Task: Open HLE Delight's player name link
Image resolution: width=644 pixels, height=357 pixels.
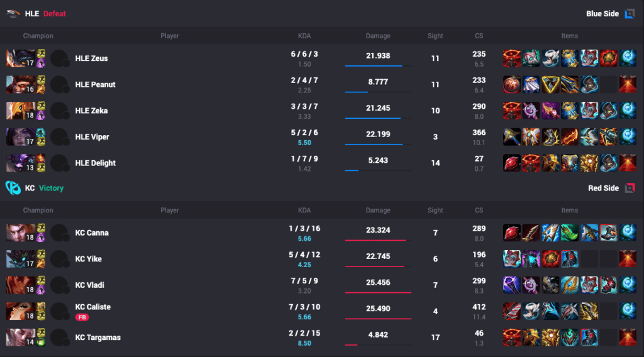Action: (x=95, y=163)
